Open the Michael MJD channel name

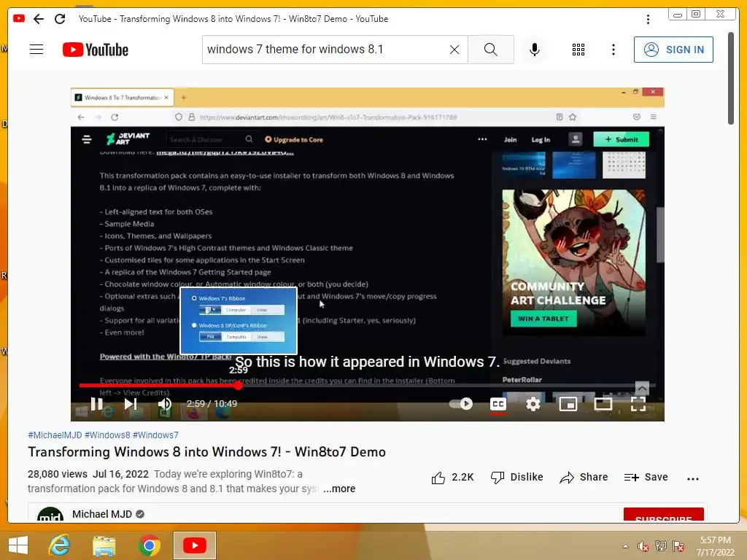pos(102,514)
